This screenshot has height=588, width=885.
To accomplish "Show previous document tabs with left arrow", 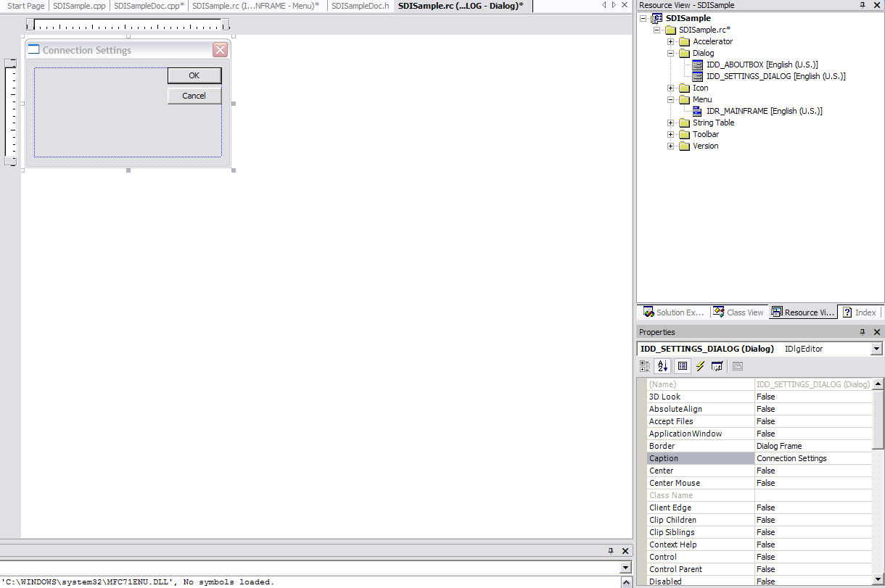I will [x=604, y=5].
